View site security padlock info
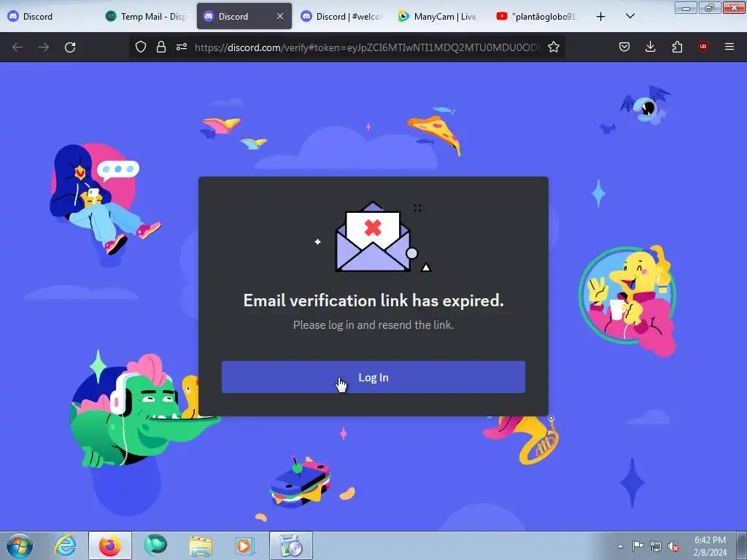Viewport: 747px width, 560px height. click(x=161, y=47)
